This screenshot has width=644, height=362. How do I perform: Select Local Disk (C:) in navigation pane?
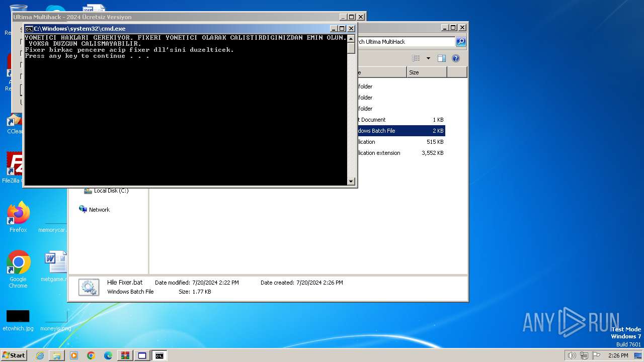(x=106, y=191)
